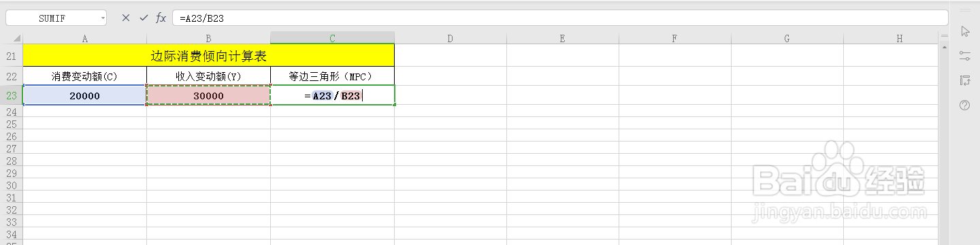Click the 消费变动额(C) header cell

coord(85,76)
